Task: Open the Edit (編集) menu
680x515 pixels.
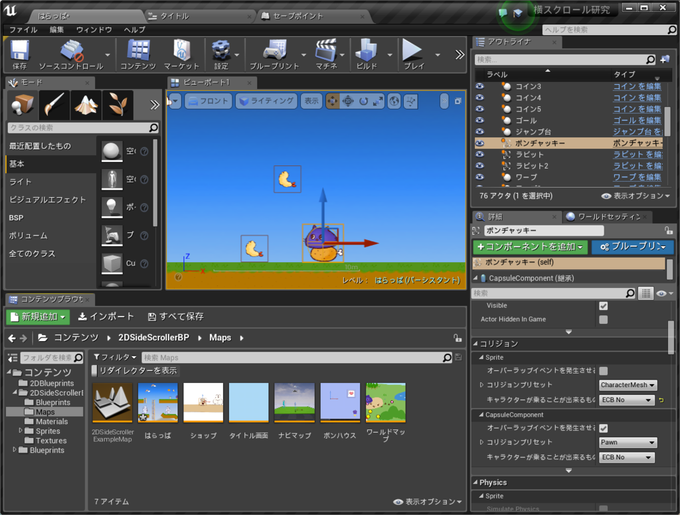Action: pyautogui.click(x=56, y=29)
